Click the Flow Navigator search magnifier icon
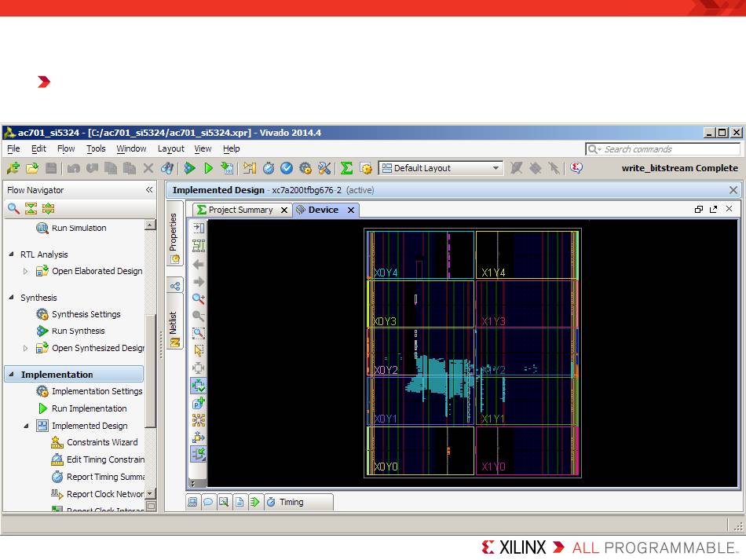Screen dimensions: 746x560 pos(13,208)
